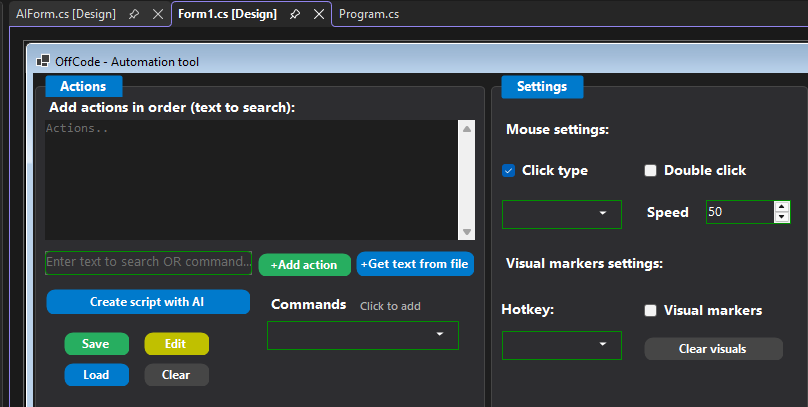Increase Speed with the up arrow
808x407 pixels.
782,207
